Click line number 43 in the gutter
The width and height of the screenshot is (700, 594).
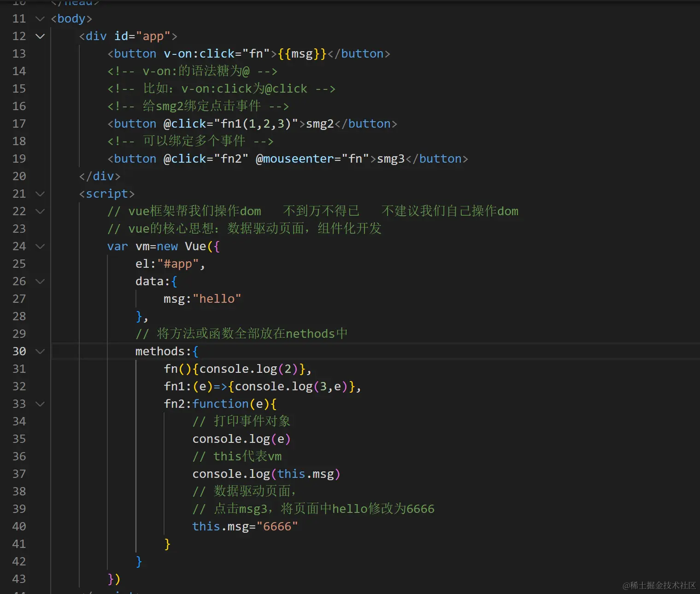point(19,579)
